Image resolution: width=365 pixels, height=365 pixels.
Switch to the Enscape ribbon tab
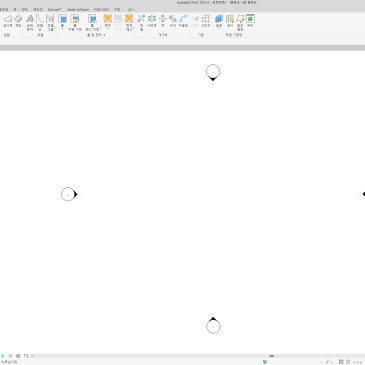tap(55, 9)
